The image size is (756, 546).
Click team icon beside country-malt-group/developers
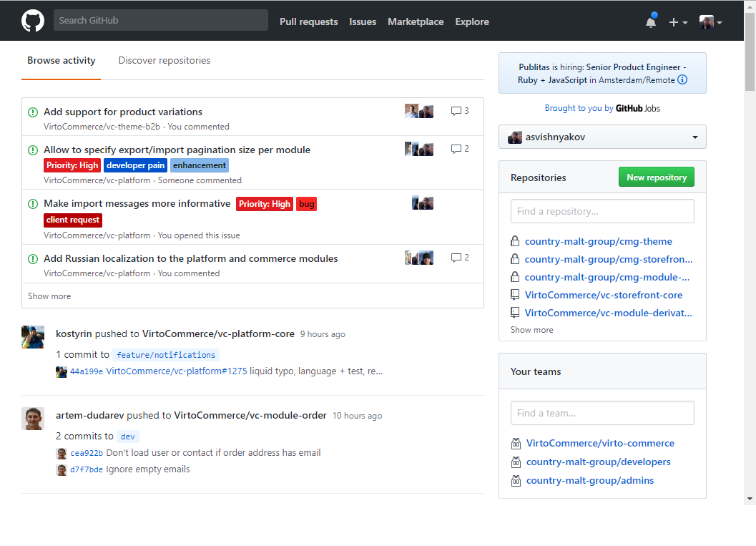pyautogui.click(x=516, y=462)
